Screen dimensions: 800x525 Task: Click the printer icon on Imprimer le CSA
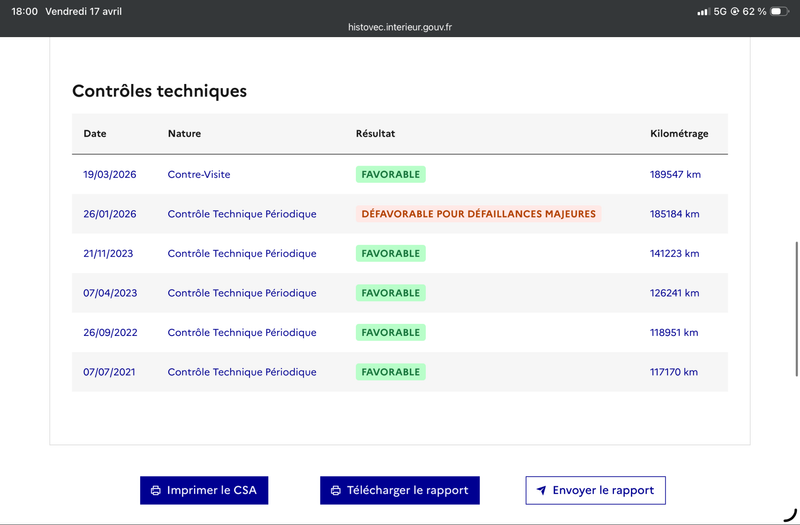click(156, 490)
